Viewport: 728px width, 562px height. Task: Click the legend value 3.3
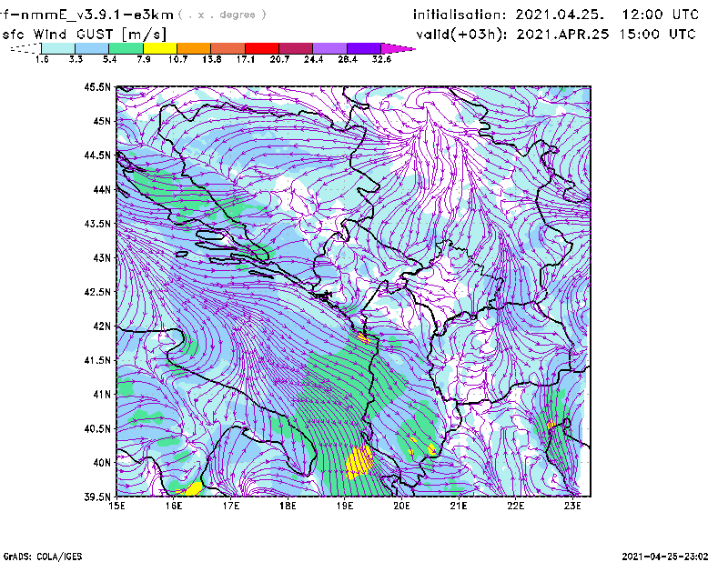(76, 59)
